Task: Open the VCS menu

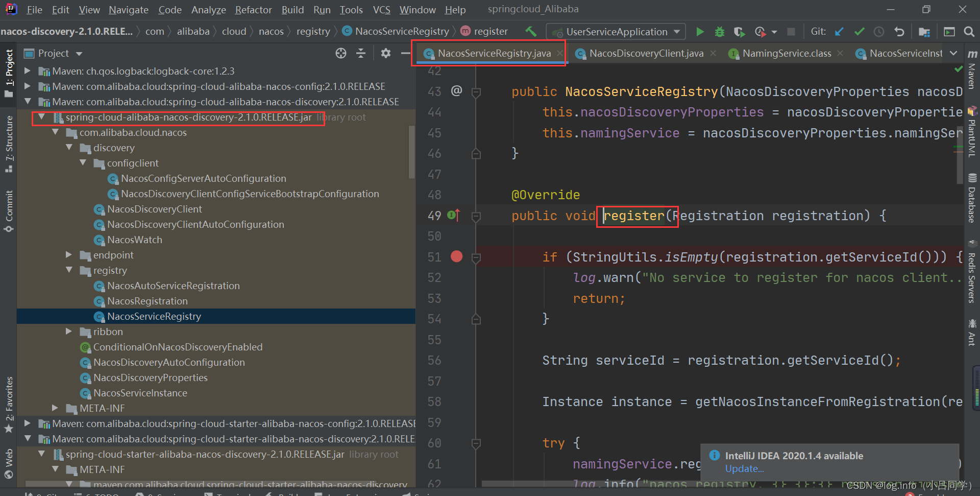Action: click(x=381, y=10)
